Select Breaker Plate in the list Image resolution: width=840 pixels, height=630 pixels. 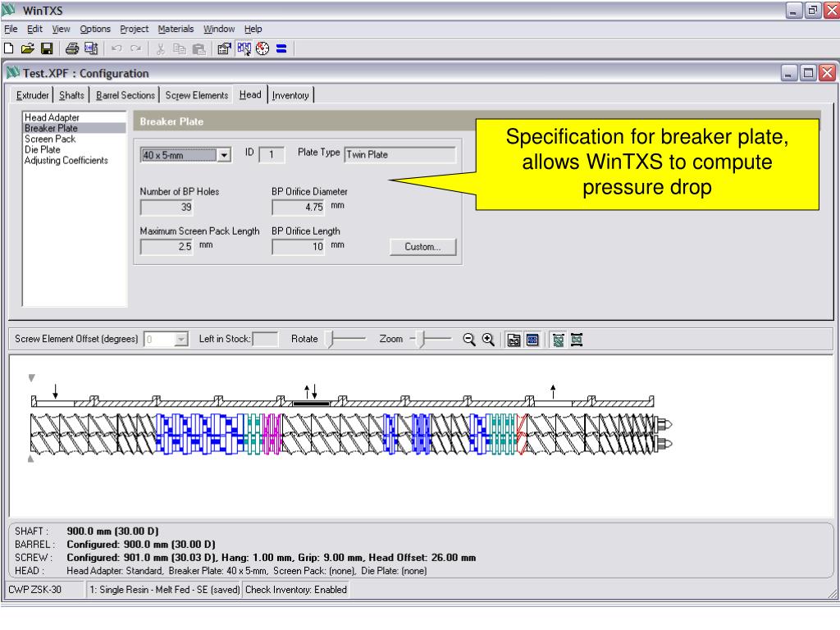[x=75, y=128]
